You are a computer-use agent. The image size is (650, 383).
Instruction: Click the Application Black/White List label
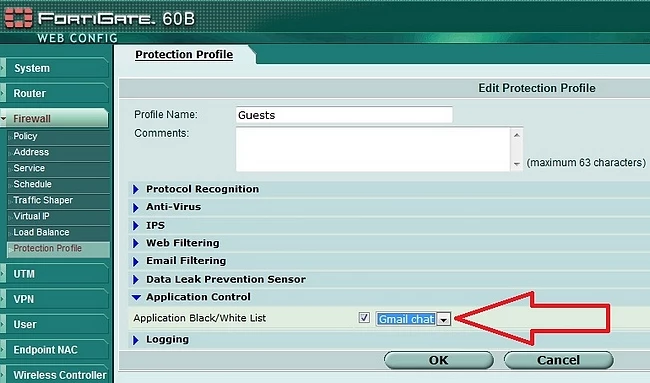[x=200, y=318]
